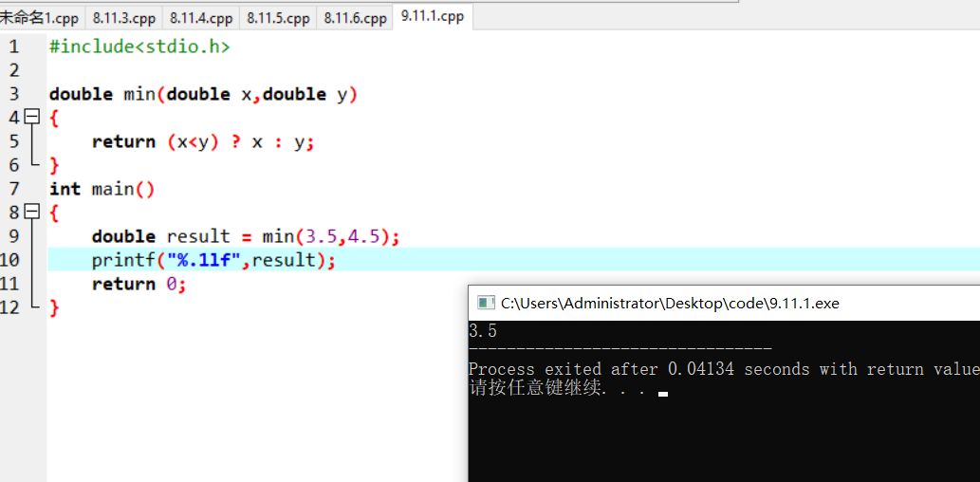The width and height of the screenshot is (980, 482).
Task: Click the closing brace on line 6
Action: coord(54,165)
